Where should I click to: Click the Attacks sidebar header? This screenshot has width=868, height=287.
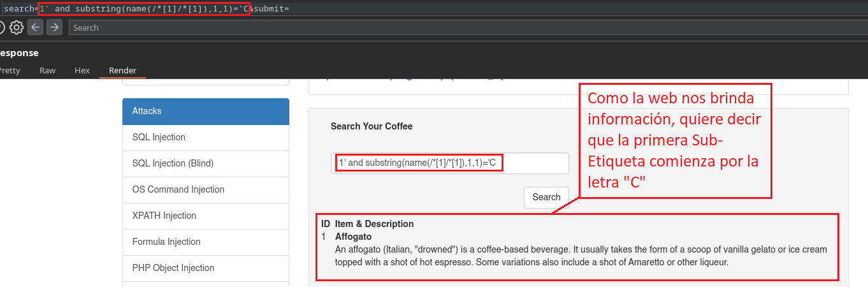coord(205,111)
